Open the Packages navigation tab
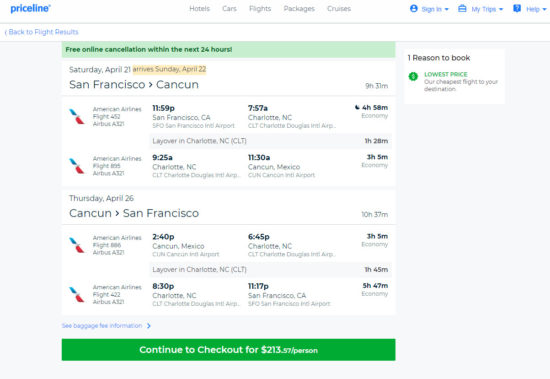The image size is (550, 379). (x=299, y=9)
